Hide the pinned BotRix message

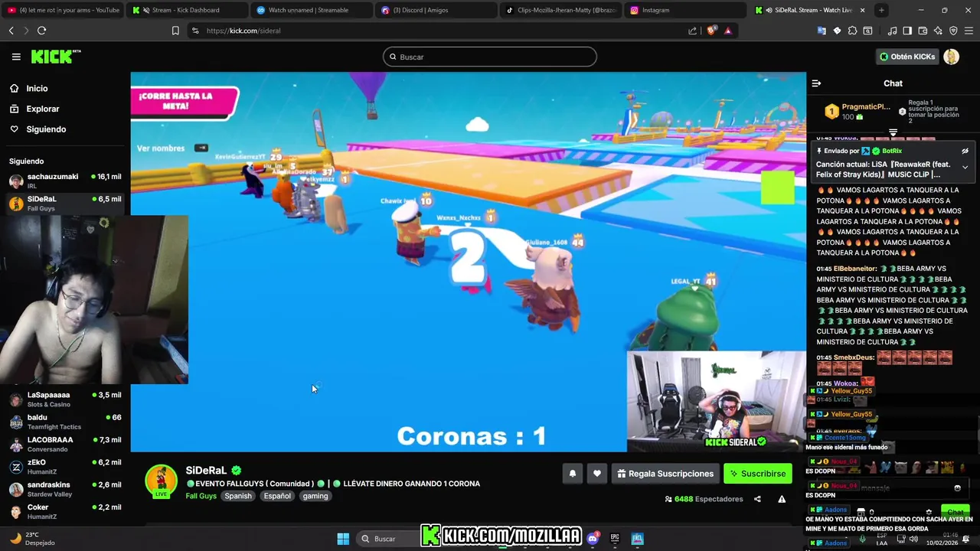(x=965, y=151)
